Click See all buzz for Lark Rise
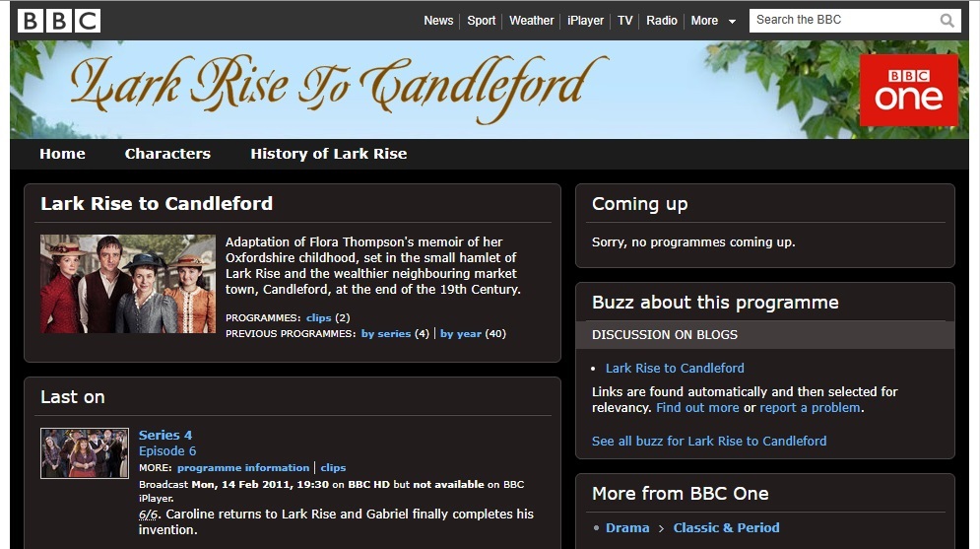980x549 pixels. coord(708,442)
